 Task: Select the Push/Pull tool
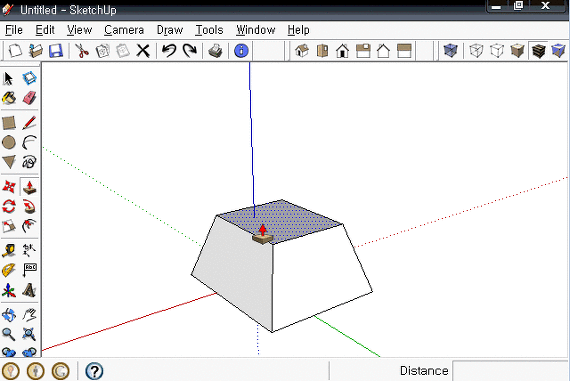click(x=29, y=187)
